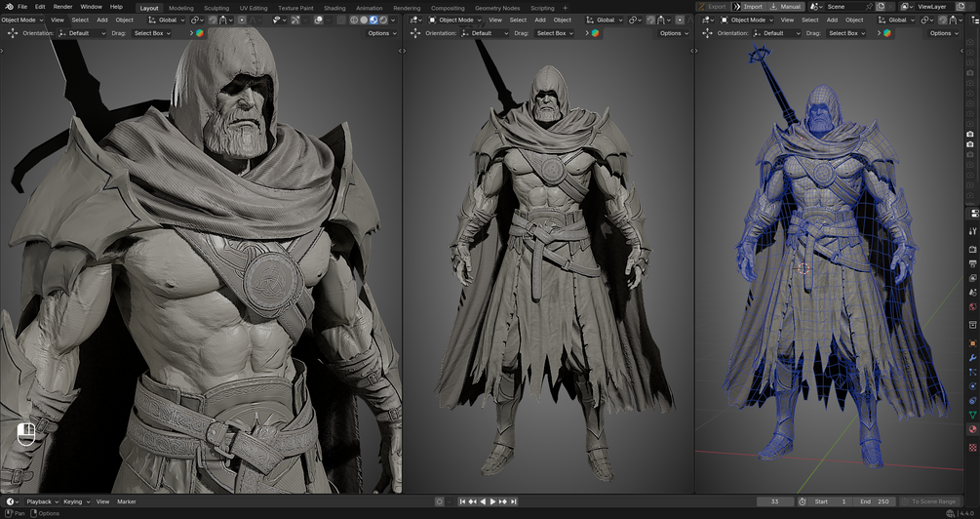Open the Material properties tab icon
The height and width of the screenshot is (519, 980).
972,429
